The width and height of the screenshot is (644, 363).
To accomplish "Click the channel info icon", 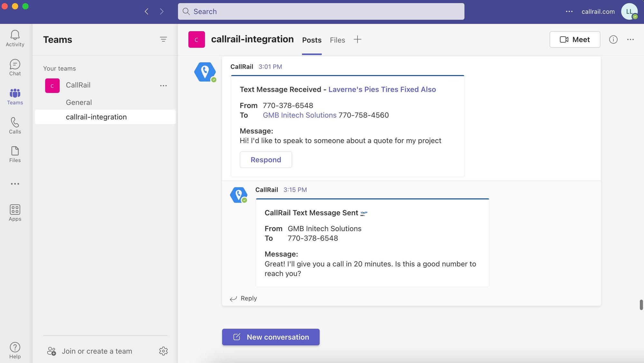I will 613,39.
